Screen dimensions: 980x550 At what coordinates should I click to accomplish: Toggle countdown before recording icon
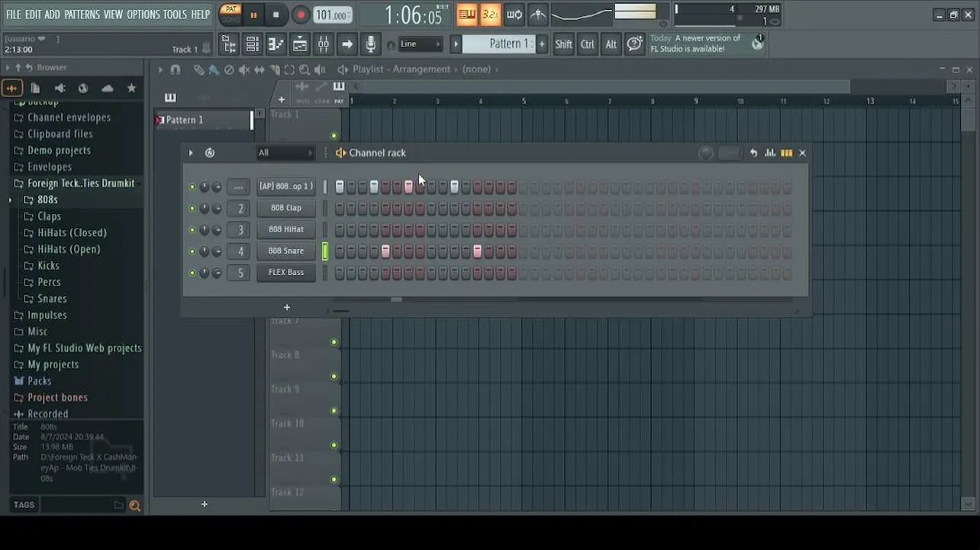point(490,15)
